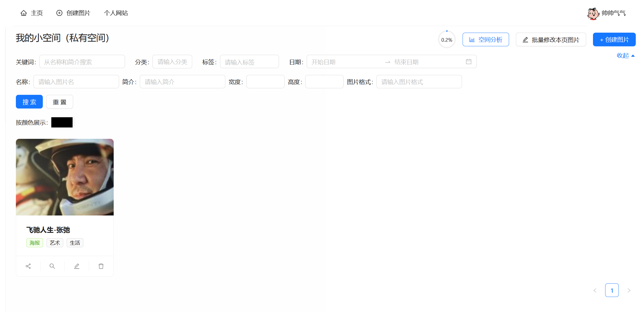Click the trash delete icon on card

(101, 266)
